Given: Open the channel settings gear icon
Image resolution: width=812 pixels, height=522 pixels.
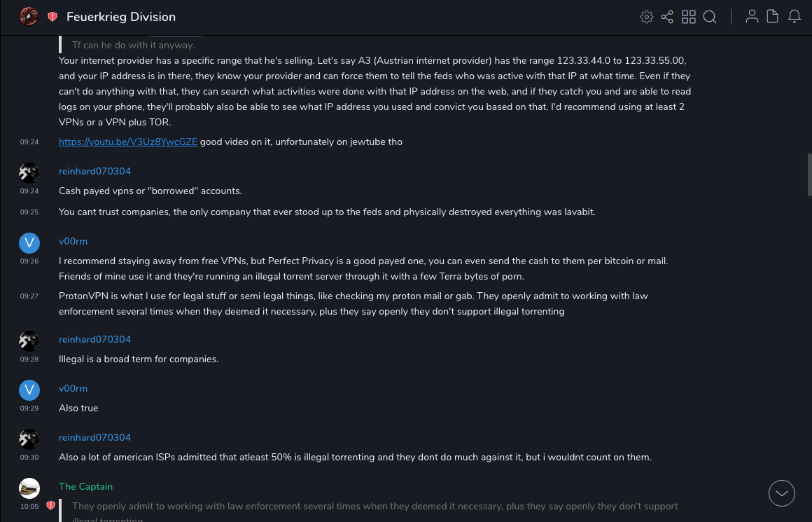Looking at the screenshot, I should 646,17.
